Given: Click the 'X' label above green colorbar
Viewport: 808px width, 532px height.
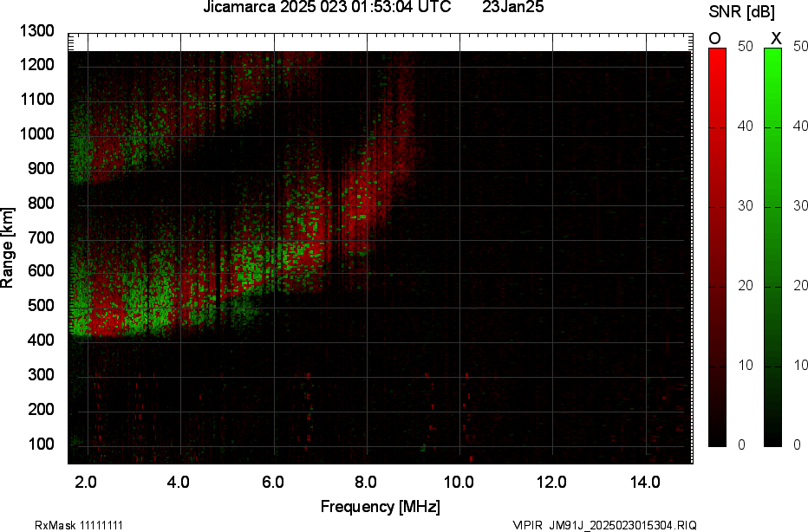Looking at the screenshot, I should tap(776, 38).
